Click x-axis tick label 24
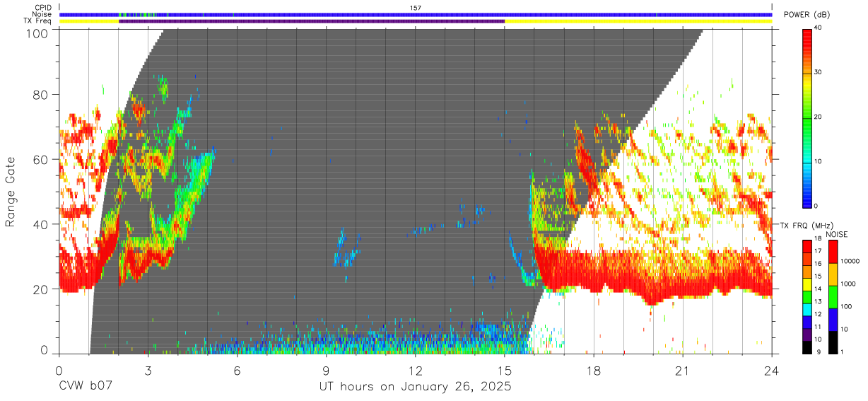Screen dimensions: 868x401 (x=772, y=371)
